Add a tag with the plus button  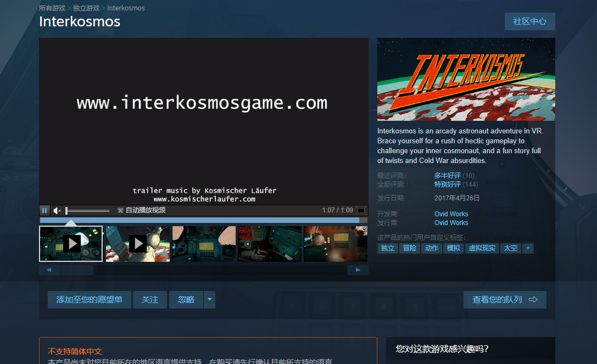click(528, 248)
